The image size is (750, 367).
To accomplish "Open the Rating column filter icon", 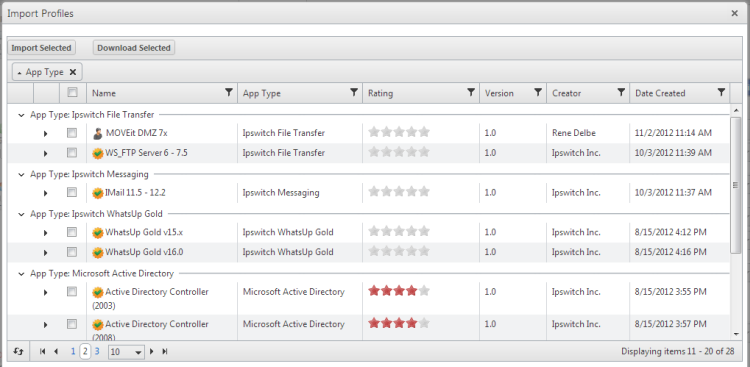I will pos(471,92).
